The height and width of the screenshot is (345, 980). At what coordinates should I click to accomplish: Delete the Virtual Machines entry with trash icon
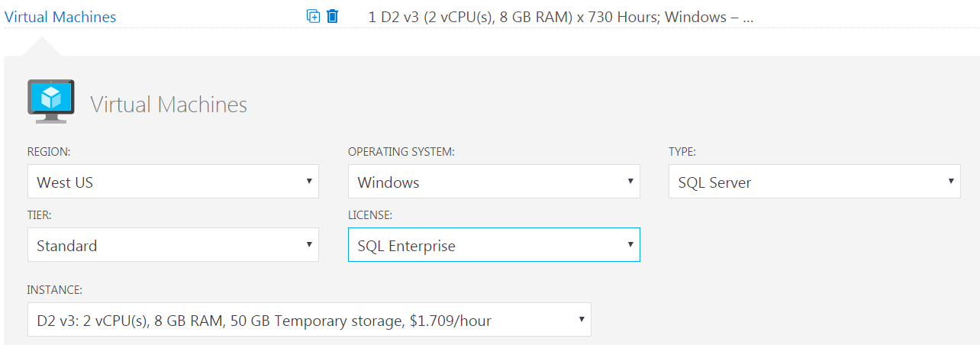click(332, 16)
